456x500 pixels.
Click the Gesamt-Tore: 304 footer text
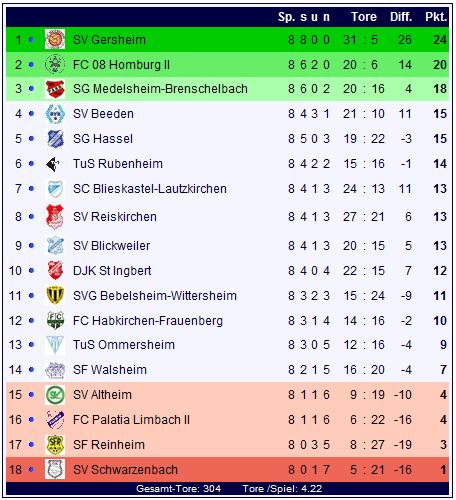click(178, 489)
